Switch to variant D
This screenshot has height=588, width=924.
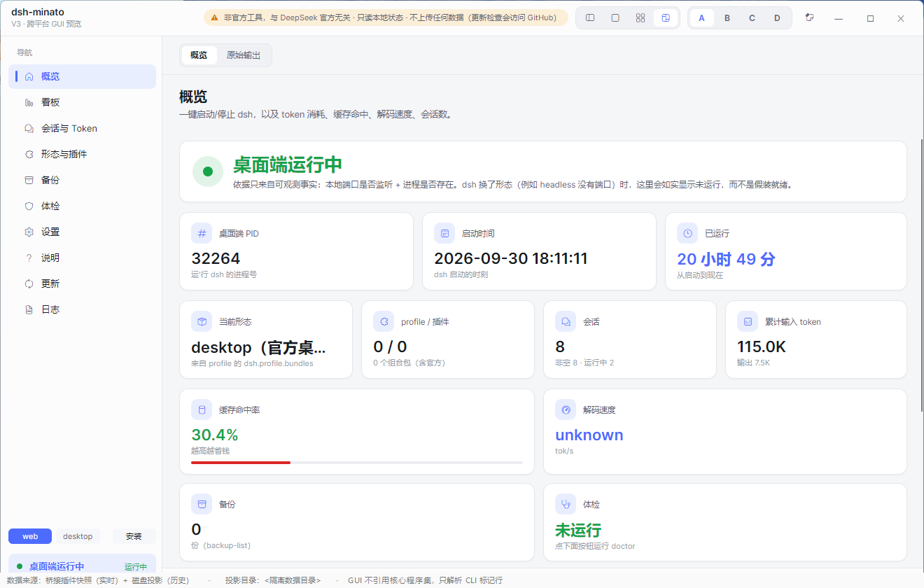[x=777, y=18]
